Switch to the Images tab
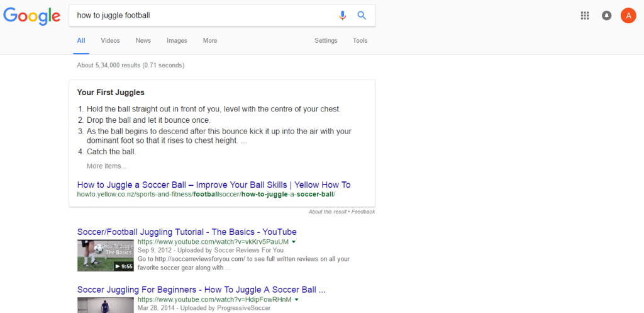This screenshot has height=313, width=644. coord(177,41)
